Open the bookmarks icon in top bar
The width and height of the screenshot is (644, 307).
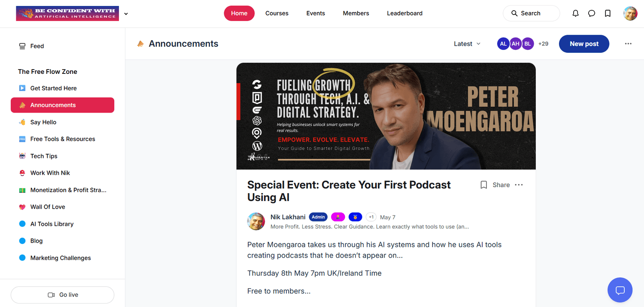(x=608, y=13)
